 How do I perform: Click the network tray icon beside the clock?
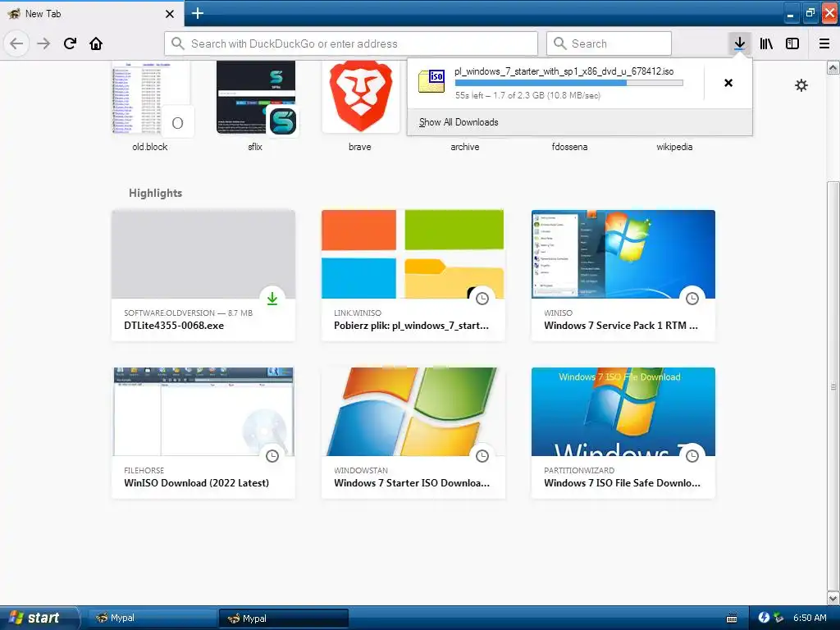coord(778,618)
